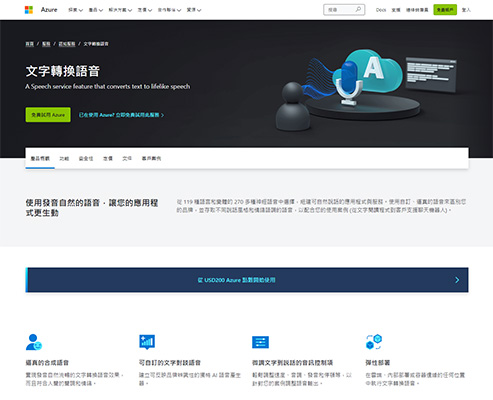Click the green 免費試用 Azure button
This screenshot has height=400, width=493.
pyautogui.click(x=48, y=115)
